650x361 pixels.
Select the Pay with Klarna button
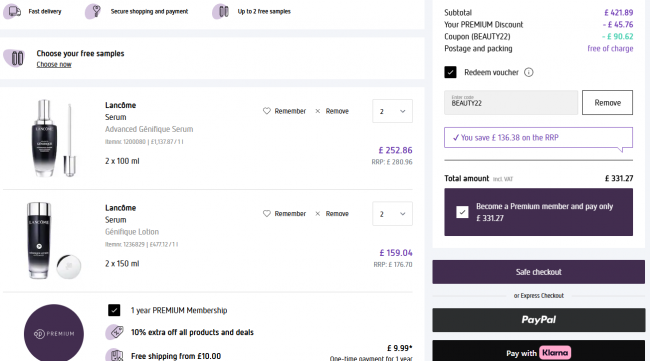[538, 351]
